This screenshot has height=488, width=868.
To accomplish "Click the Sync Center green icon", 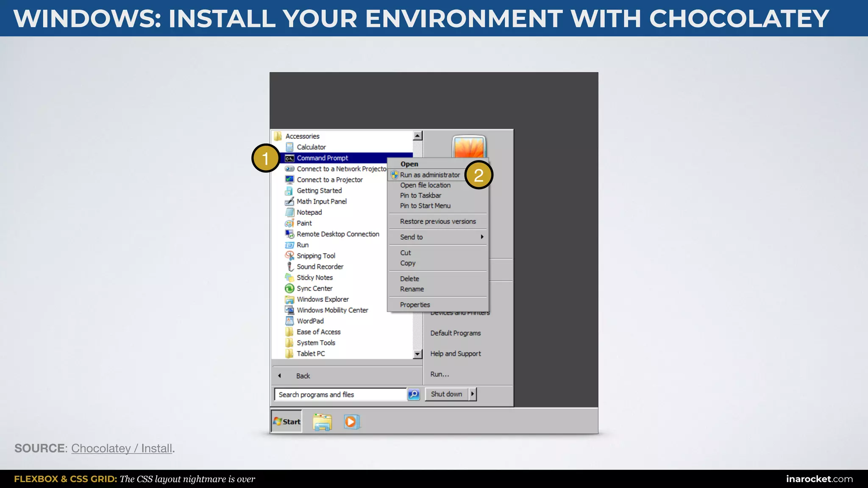I will [x=289, y=288].
